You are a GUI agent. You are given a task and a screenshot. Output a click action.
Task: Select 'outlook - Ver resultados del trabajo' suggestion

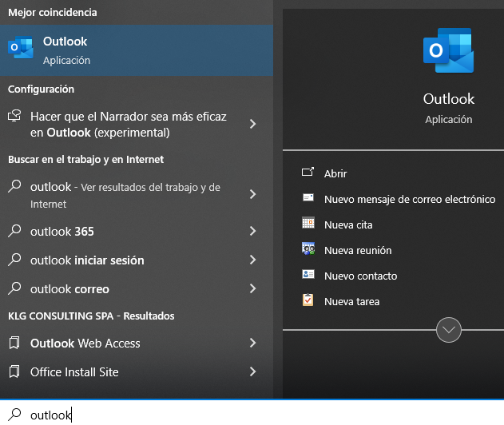click(137, 195)
